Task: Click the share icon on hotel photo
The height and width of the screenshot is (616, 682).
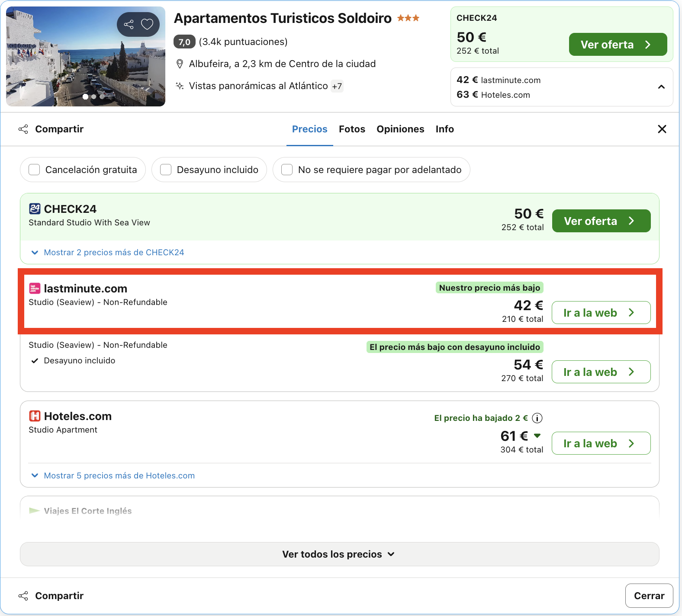Action: click(129, 24)
